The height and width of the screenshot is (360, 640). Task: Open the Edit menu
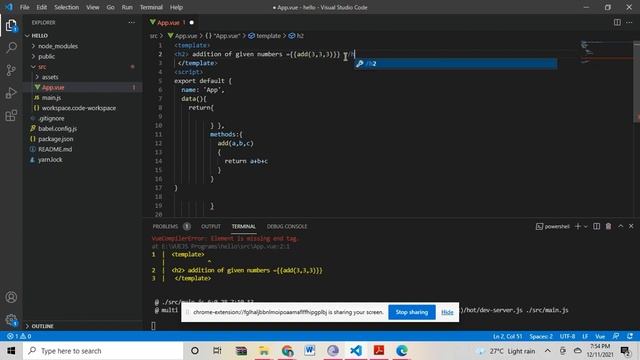(x=42, y=7)
